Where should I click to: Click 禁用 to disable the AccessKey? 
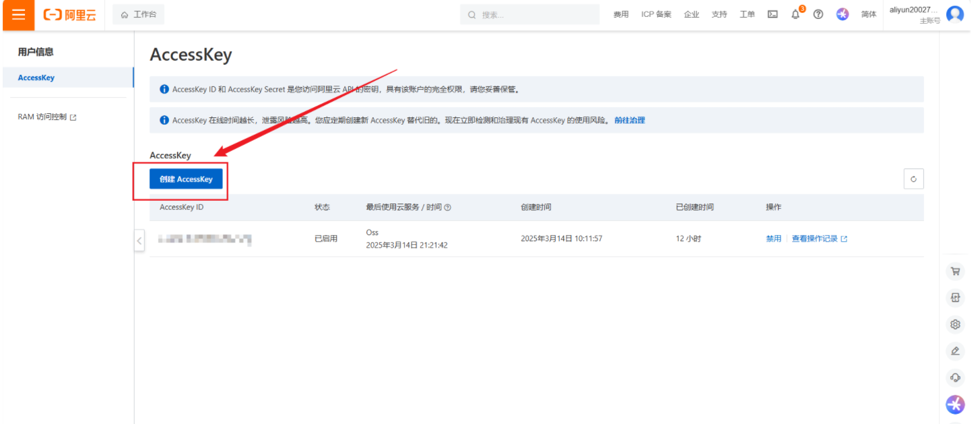(773, 239)
